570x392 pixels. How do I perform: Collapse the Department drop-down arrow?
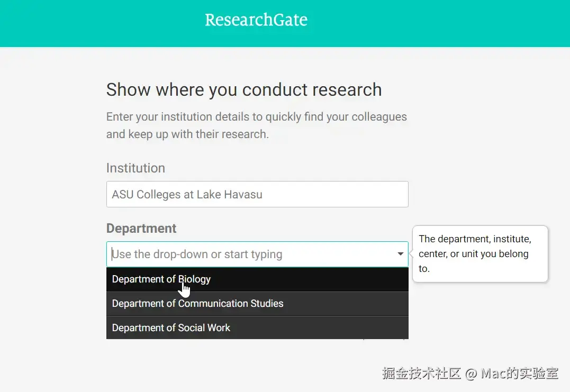(x=401, y=254)
